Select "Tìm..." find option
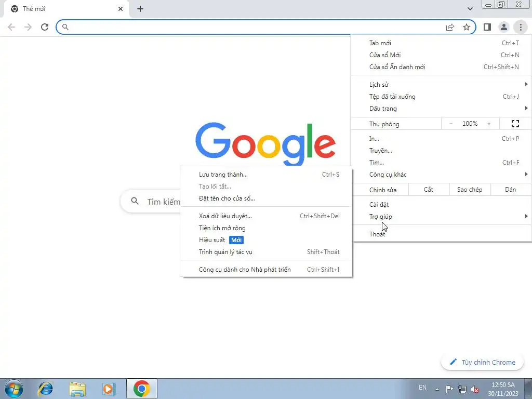Screen dimensions: 532x399 click(441, 163)
